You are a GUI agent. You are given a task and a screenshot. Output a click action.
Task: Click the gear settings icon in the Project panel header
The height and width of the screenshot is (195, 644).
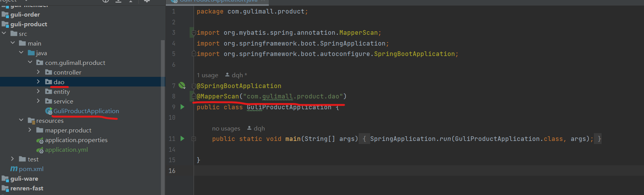pyautogui.click(x=147, y=2)
